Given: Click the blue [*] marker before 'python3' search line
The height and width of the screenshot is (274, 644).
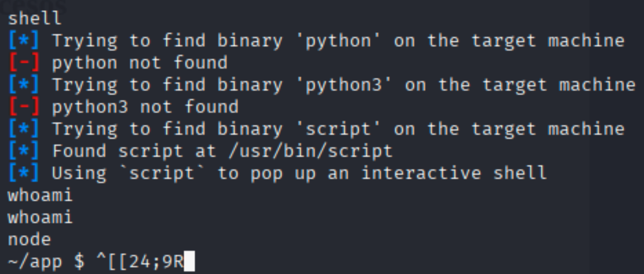Looking at the screenshot, I should click(x=24, y=85).
